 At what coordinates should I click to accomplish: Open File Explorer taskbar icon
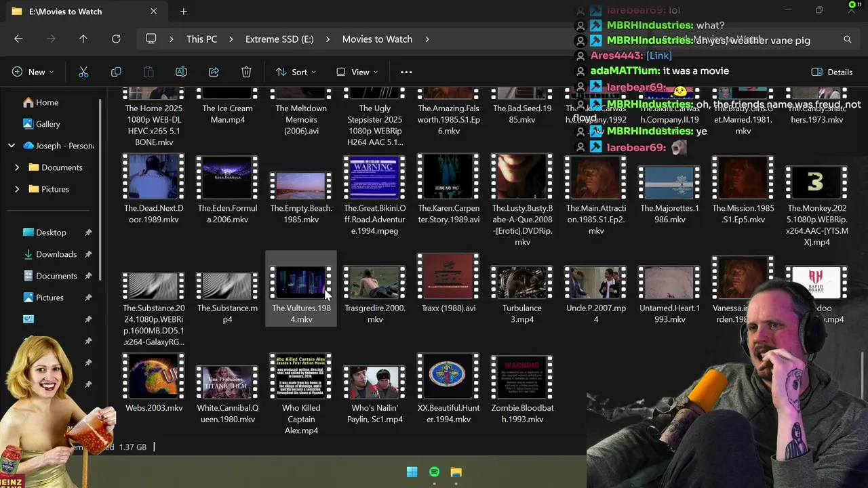pyautogui.click(x=456, y=472)
